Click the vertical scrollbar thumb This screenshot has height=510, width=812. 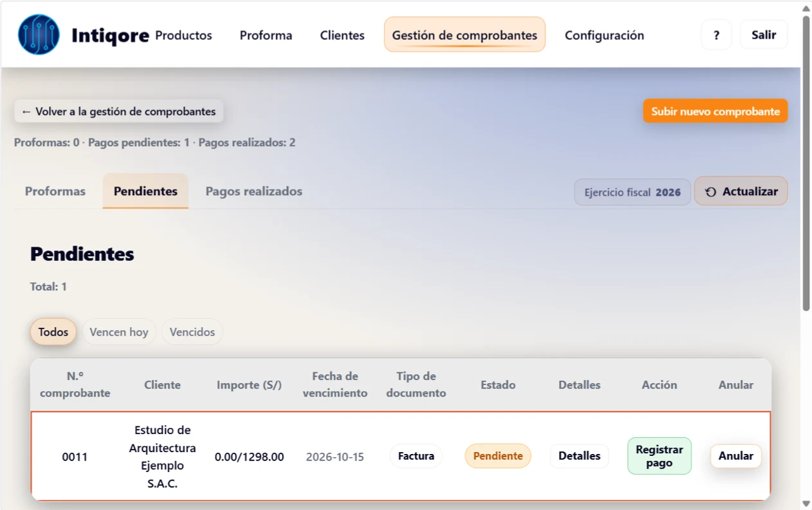(x=806, y=163)
